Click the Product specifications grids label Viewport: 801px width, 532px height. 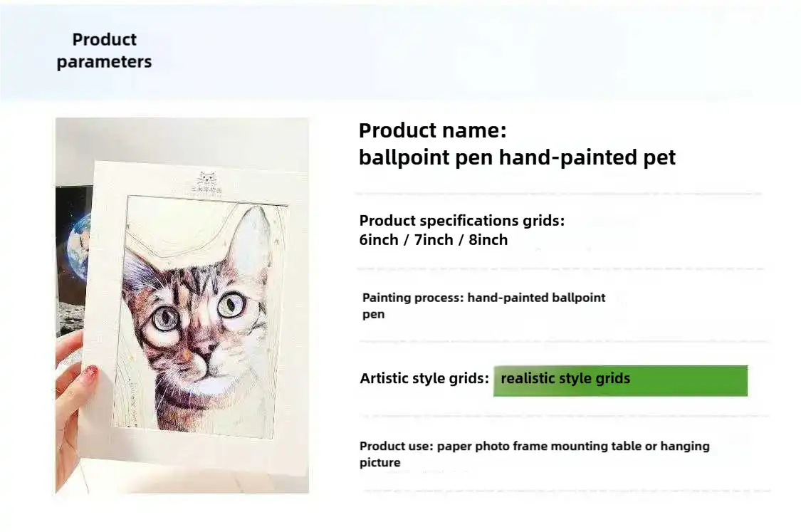[462, 221]
